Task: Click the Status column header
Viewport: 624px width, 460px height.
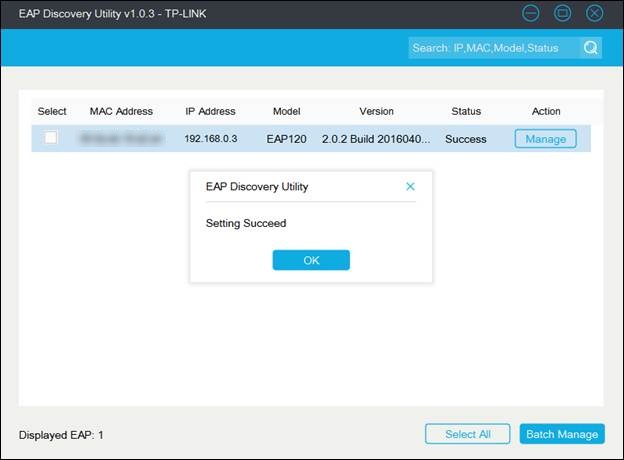Action: click(466, 111)
